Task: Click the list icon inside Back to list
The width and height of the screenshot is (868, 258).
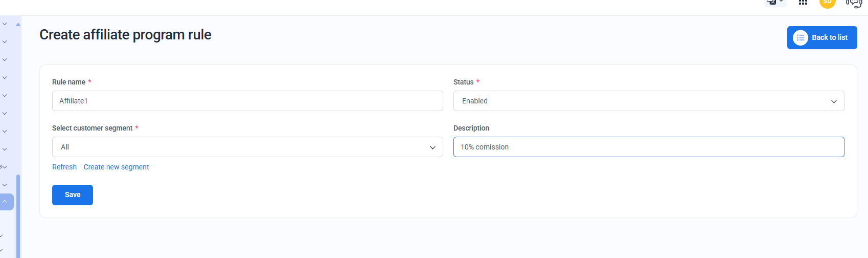Action: pos(800,38)
